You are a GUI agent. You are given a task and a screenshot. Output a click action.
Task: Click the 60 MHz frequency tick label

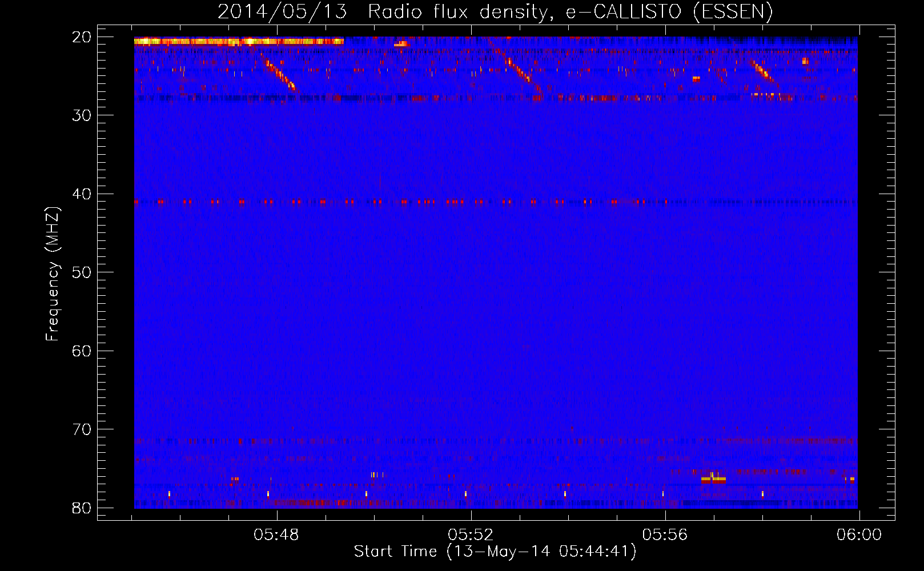[82, 351]
